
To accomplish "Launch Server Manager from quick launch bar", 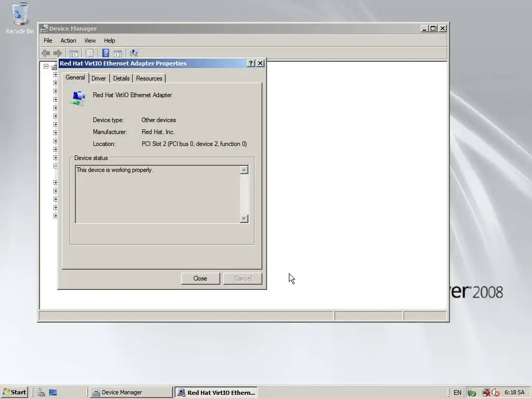I will pyautogui.click(x=42, y=392).
